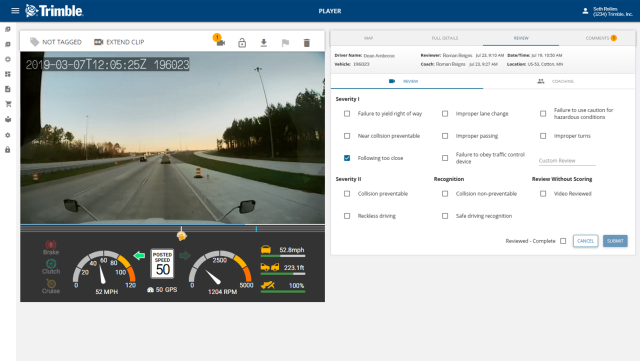Check Reckless driving
The image size is (640, 361).
point(347,216)
